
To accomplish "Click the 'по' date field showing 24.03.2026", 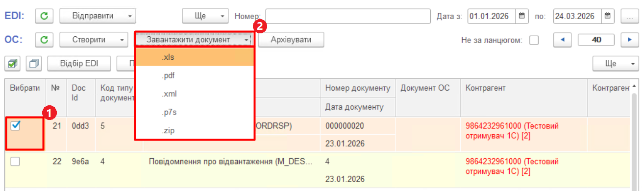I will coord(578,16).
